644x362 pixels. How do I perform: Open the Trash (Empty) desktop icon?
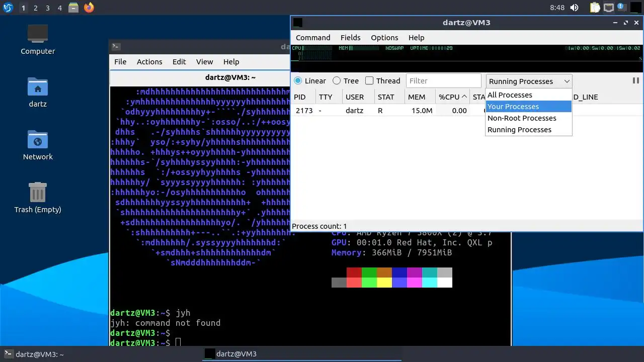click(38, 198)
